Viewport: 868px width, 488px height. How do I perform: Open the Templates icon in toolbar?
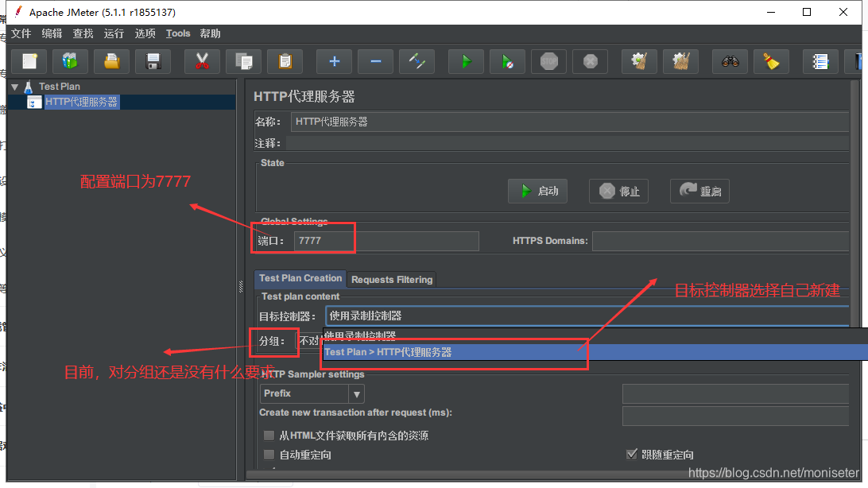pyautogui.click(x=70, y=61)
